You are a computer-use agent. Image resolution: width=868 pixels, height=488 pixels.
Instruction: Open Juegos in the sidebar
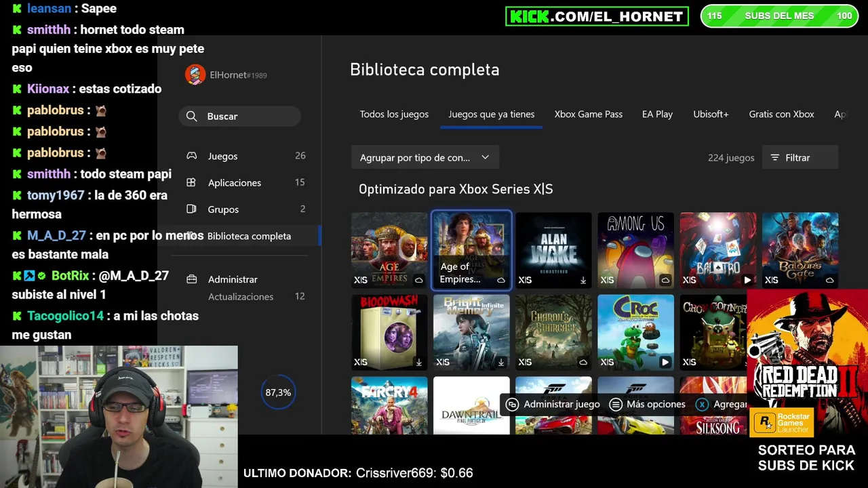click(245, 156)
